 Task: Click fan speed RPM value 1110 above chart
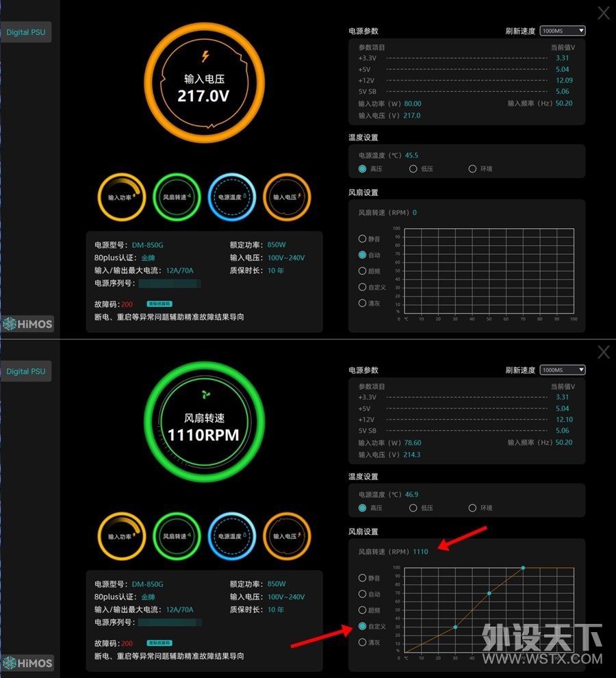(420, 552)
